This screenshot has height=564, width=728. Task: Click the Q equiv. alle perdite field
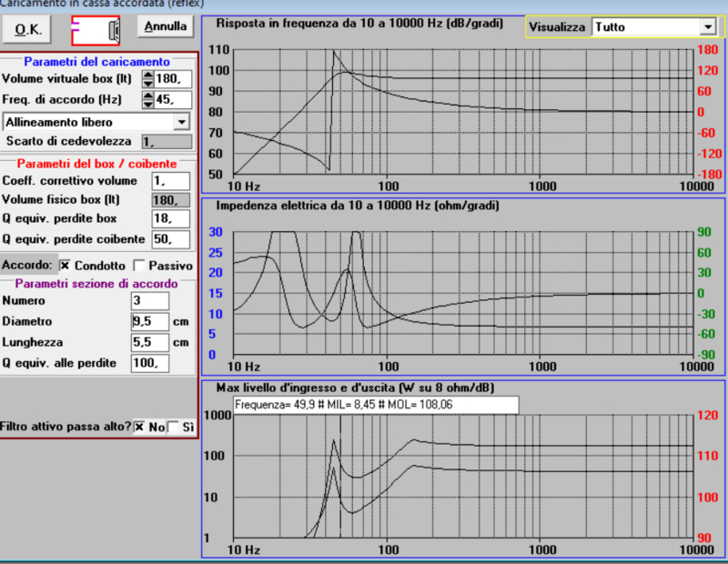[x=149, y=363]
